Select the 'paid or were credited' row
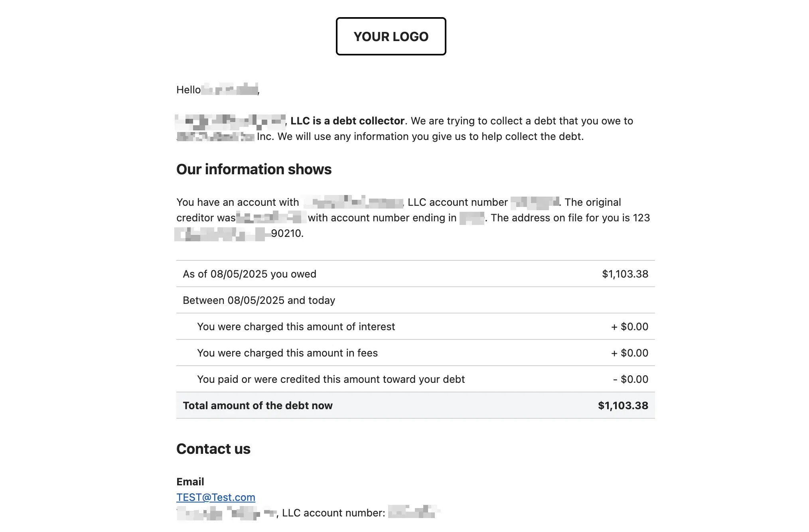 tap(415, 379)
